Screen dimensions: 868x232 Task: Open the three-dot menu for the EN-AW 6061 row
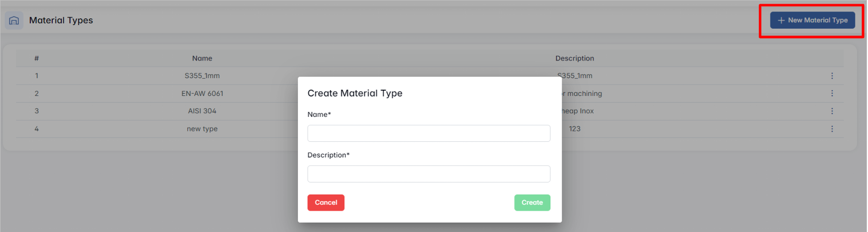pyautogui.click(x=832, y=93)
